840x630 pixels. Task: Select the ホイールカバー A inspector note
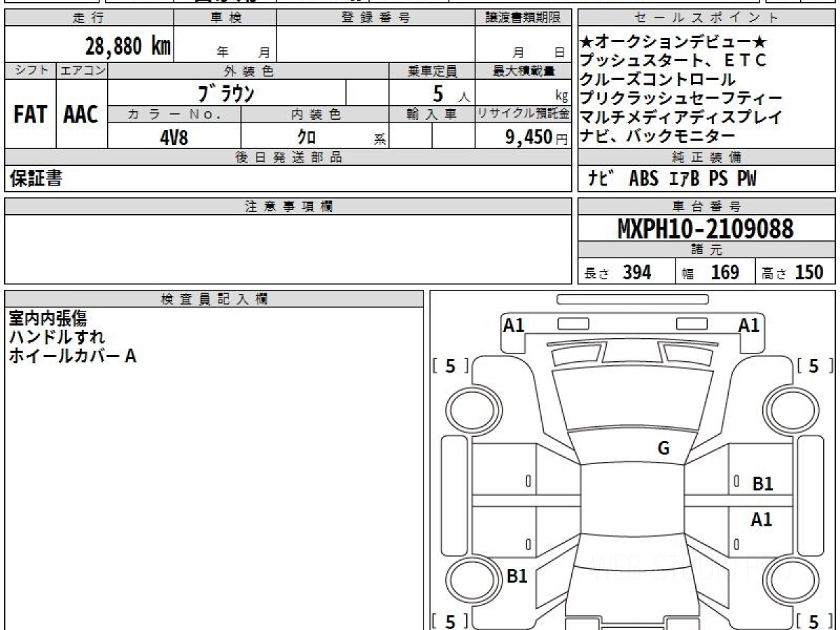click(72, 356)
